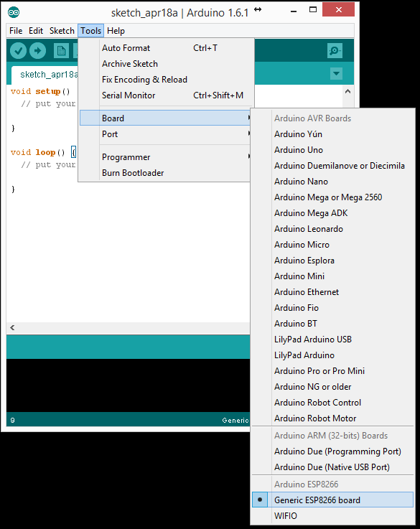This screenshot has width=420, height=529.
Task: Select Arduino Pro or Pro Mini
Action: [332, 371]
